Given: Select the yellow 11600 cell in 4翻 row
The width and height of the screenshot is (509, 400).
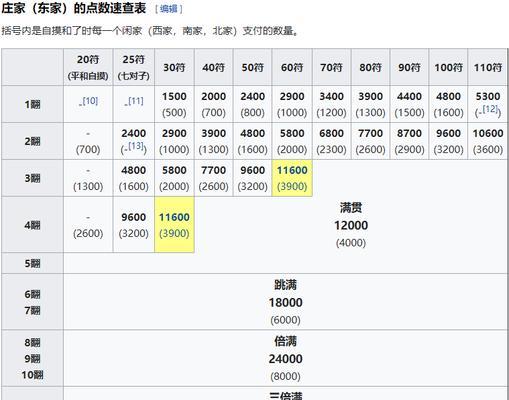Looking at the screenshot, I should [174, 225].
